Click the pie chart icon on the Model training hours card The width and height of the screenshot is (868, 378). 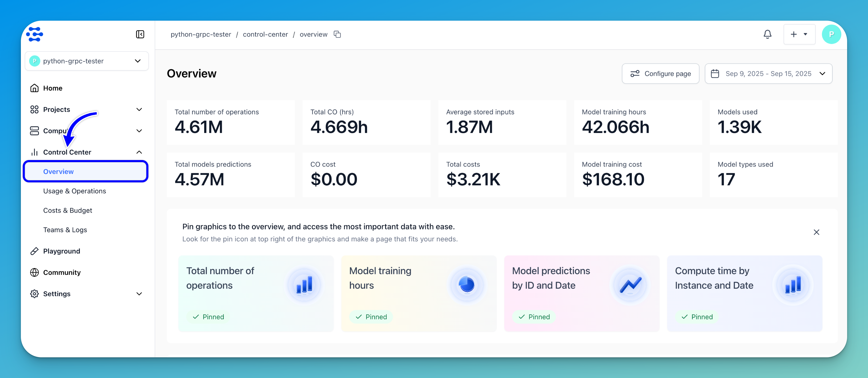(467, 285)
